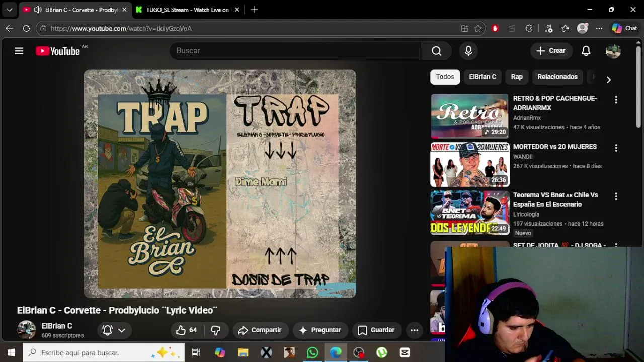Visit the WANDII channel link
Image resolution: width=644 pixels, height=362 pixels.
523,157
